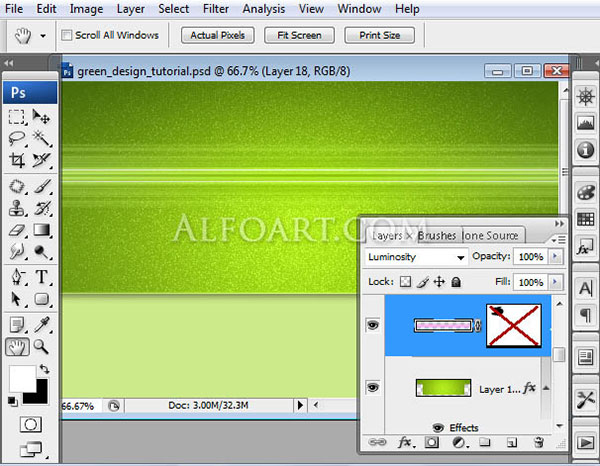Screen dimensions: 600x466
Task: Select the Slice tool
Action: point(41,160)
